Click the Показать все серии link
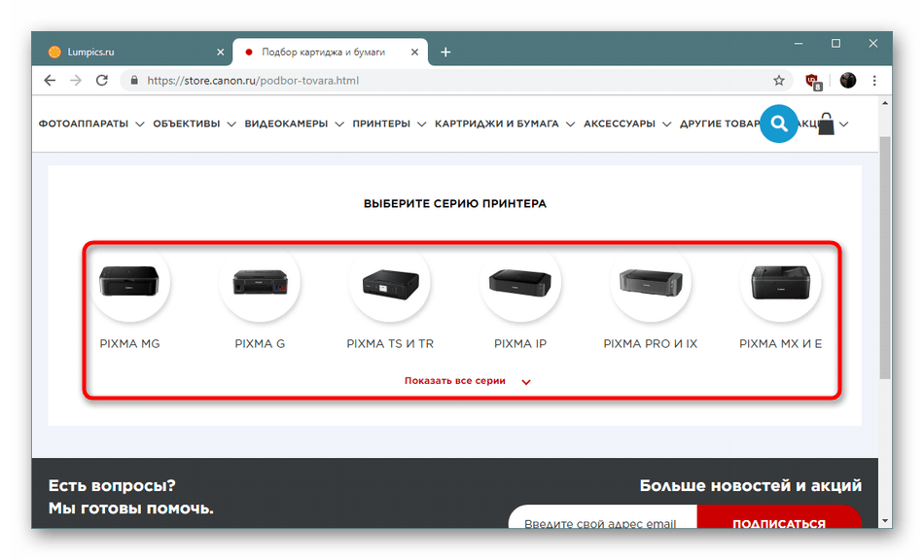This screenshot has height=560, width=924. tap(455, 381)
